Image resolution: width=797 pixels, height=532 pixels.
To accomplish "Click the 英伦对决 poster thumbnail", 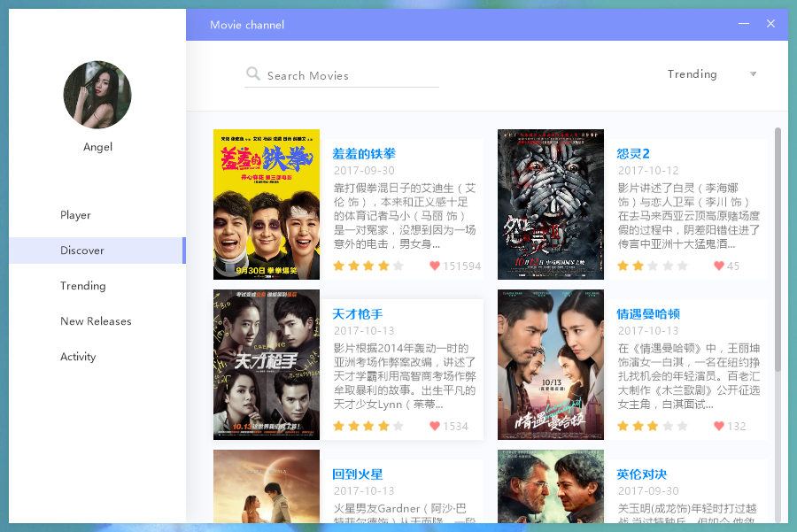I will (x=551, y=486).
